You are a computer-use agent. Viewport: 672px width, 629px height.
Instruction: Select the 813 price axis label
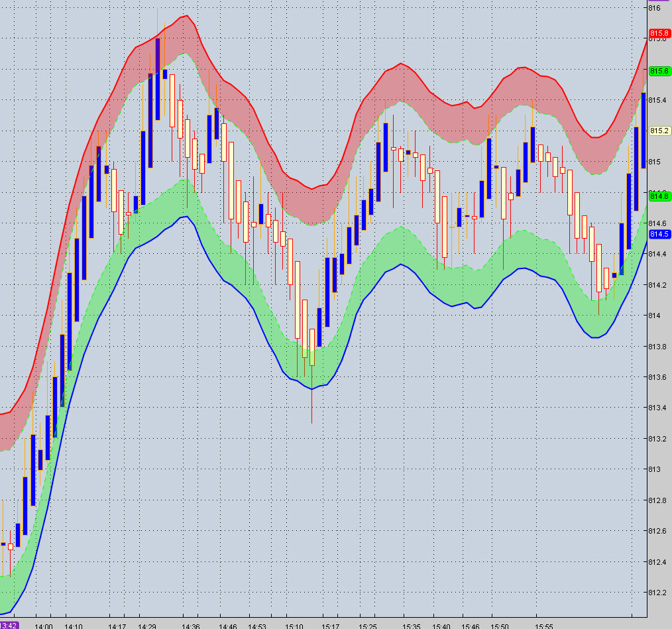pyautogui.click(x=654, y=469)
